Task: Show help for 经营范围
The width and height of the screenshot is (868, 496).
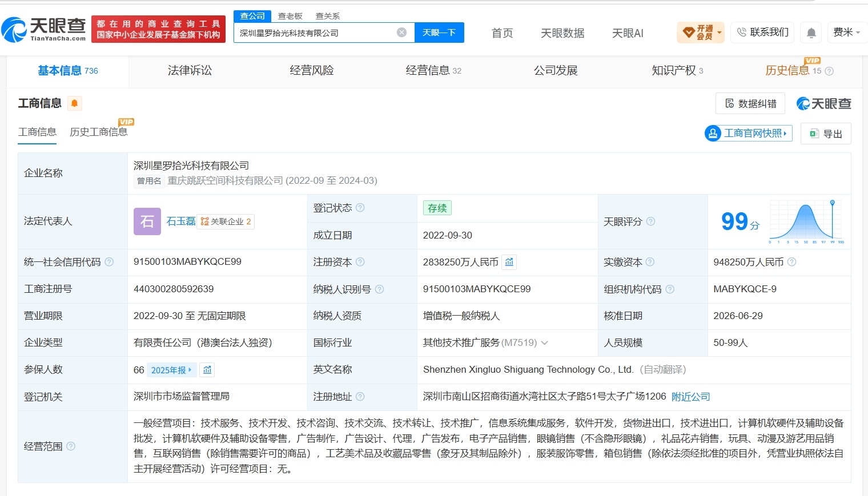Action: tap(71, 446)
